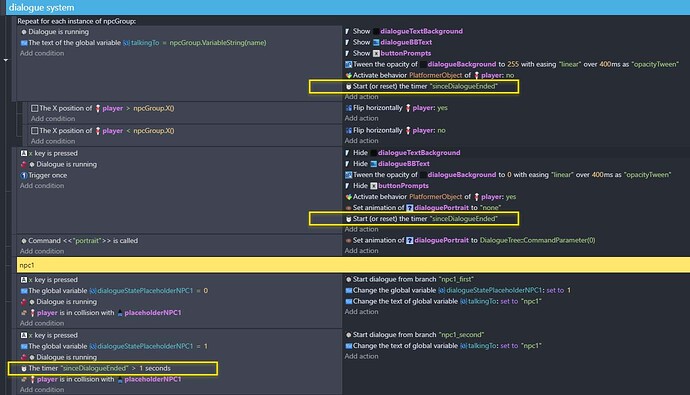
Task: Click icon of Command <<"portrait">> is called condition
Action: click(x=24, y=241)
